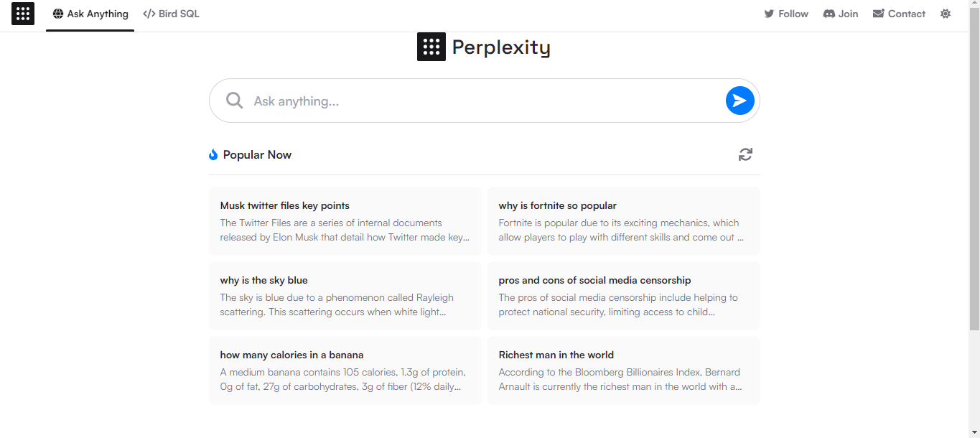Click the Perplexity grid logo in top-left corner

[x=23, y=14]
